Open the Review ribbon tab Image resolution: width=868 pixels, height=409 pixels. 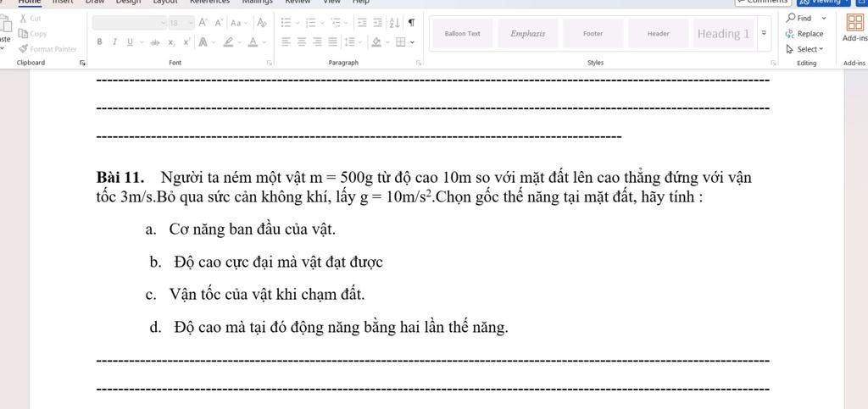tap(298, 2)
